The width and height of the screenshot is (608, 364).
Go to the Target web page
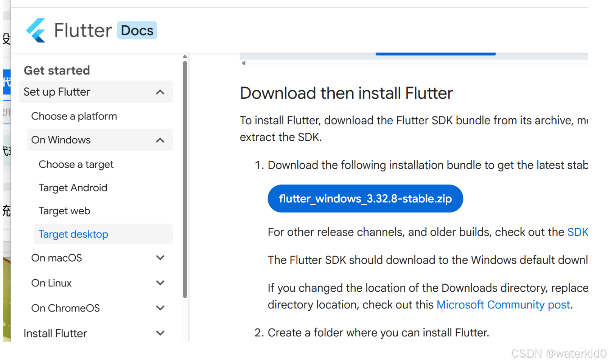coord(64,211)
